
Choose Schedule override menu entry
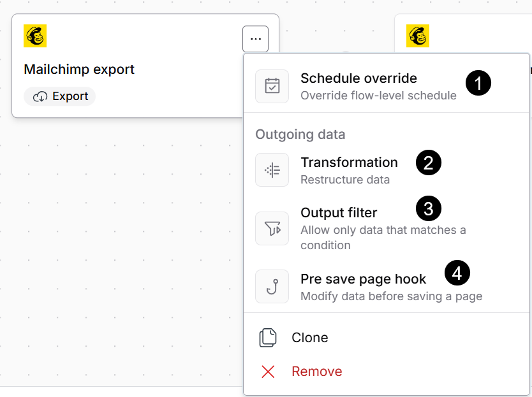[387, 87]
